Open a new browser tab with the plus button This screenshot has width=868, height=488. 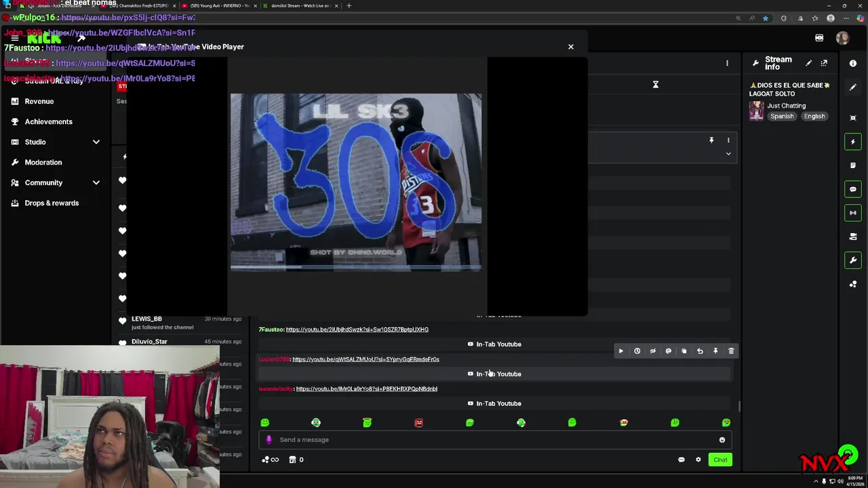(349, 5)
